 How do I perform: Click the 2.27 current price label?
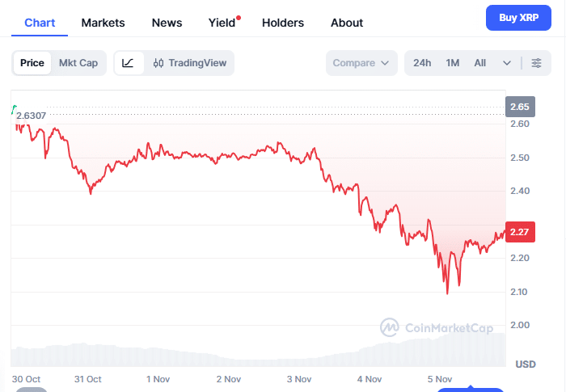[x=519, y=233]
